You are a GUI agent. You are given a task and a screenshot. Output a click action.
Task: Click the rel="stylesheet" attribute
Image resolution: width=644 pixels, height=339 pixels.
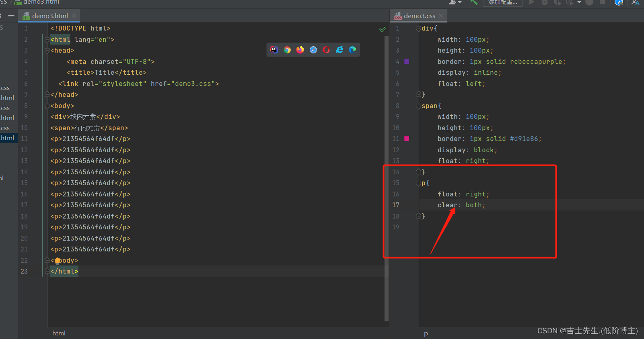[115, 84]
